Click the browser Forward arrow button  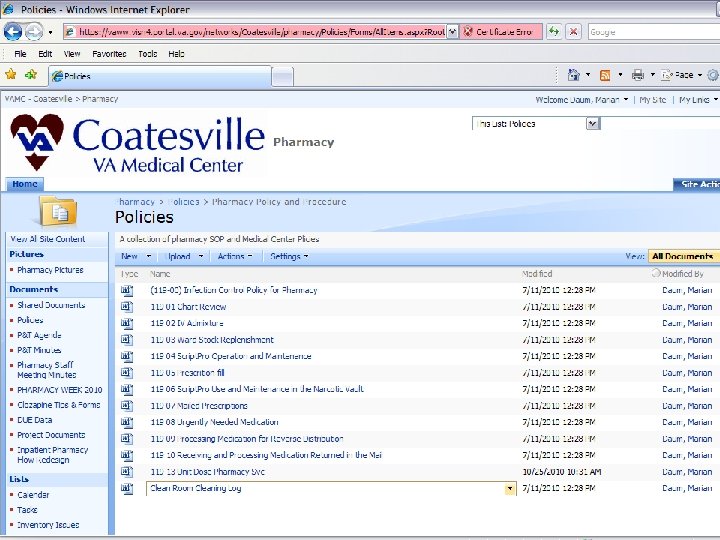[34, 32]
